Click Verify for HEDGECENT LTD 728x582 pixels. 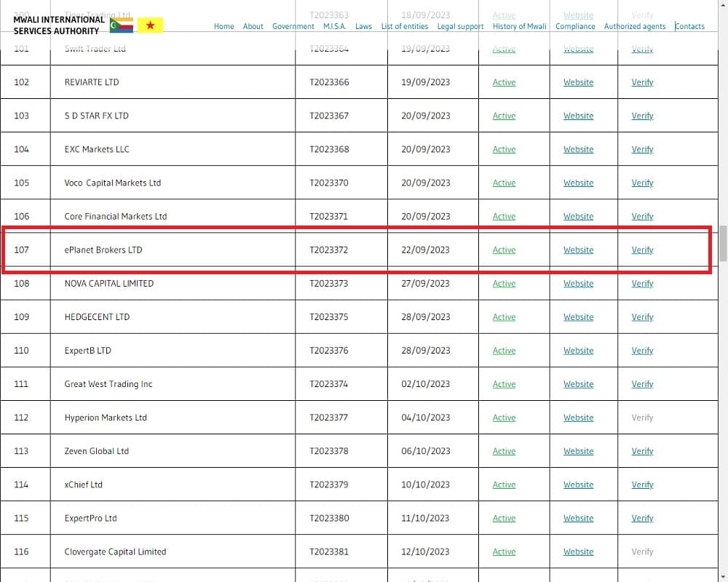642,317
